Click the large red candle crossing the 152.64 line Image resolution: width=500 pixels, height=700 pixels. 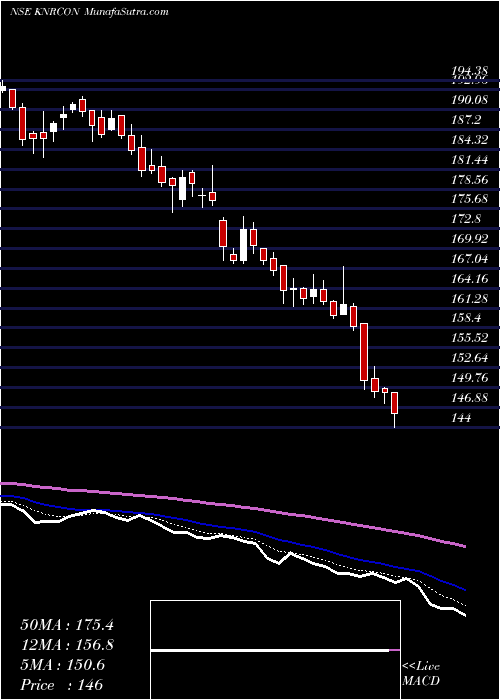(364, 352)
